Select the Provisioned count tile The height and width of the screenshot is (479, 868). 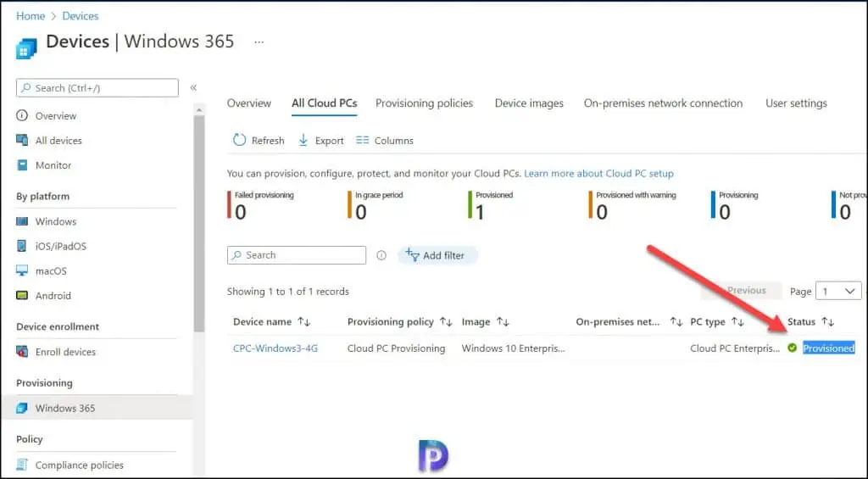coord(491,205)
